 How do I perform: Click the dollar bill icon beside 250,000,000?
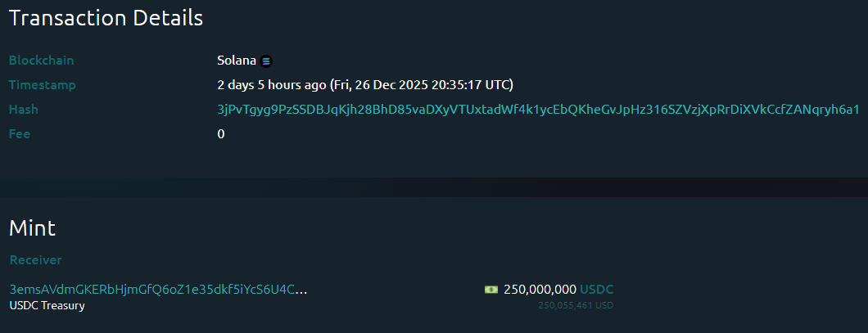coord(491,289)
